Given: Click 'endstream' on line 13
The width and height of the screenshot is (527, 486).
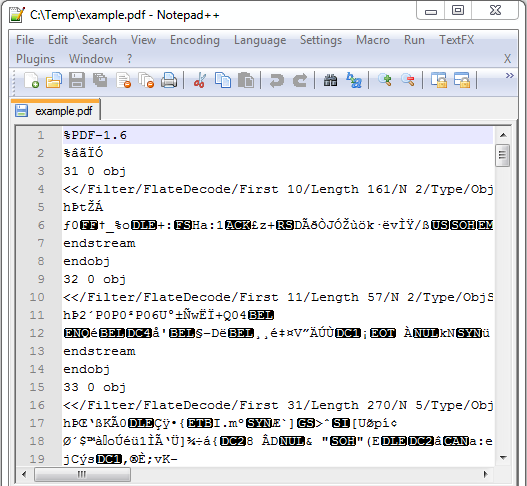Looking at the screenshot, I should click(99, 351).
